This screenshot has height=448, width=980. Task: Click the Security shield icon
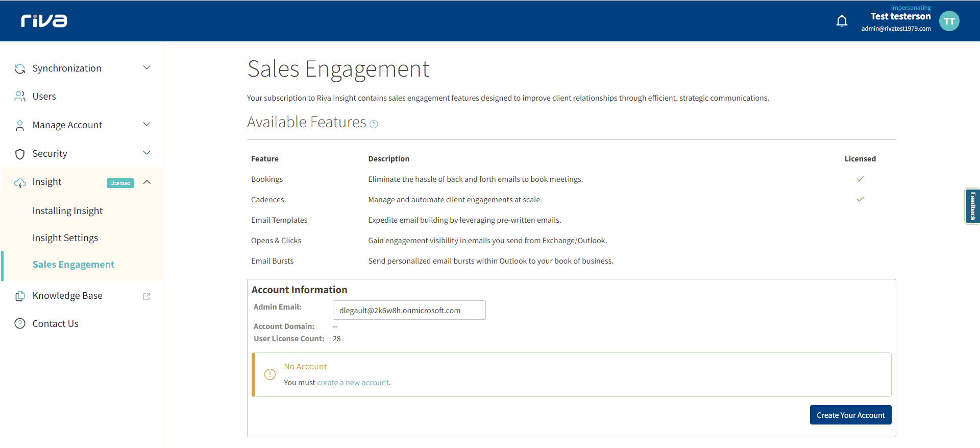coord(20,154)
